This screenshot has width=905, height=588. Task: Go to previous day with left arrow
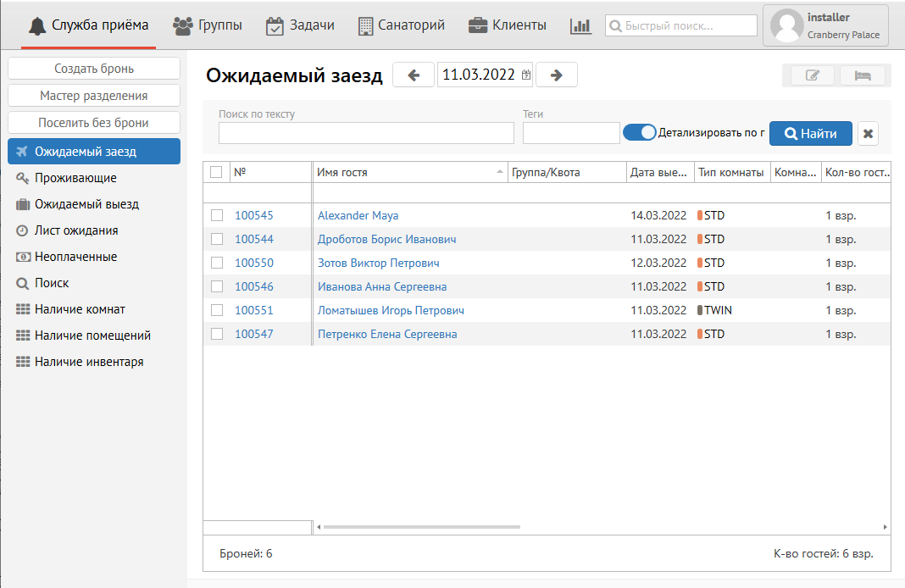pos(414,75)
